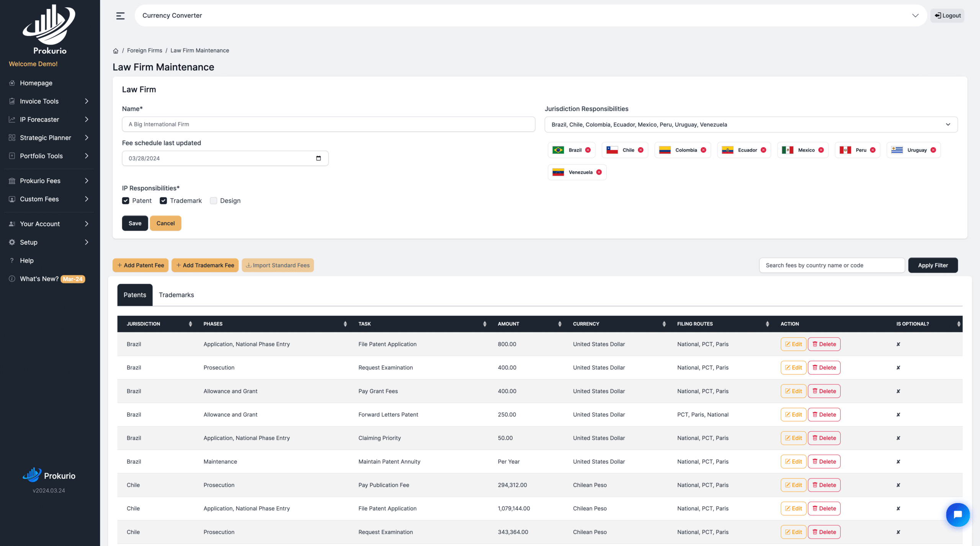This screenshot has width=980, height=546.
Task: Click Add Patent Fee button
Action: click(140, 265)
